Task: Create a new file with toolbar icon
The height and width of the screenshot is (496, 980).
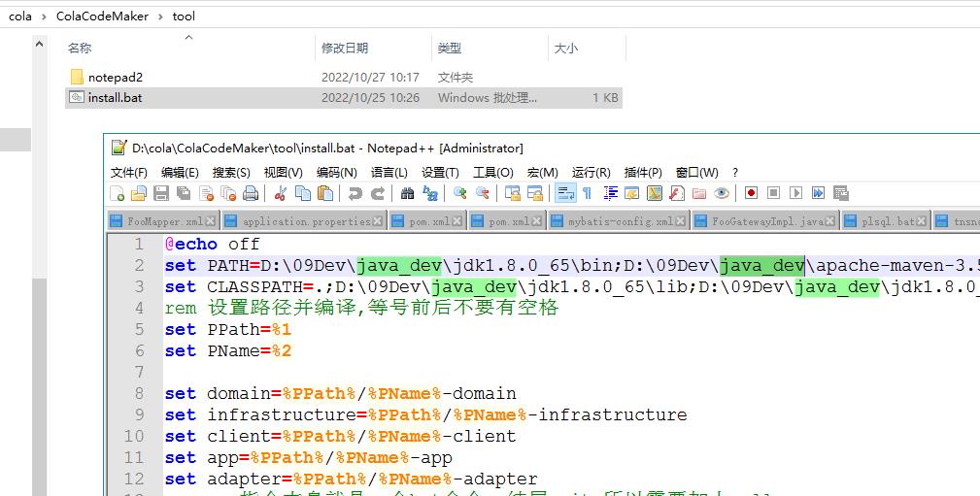Action: point(117,194)
